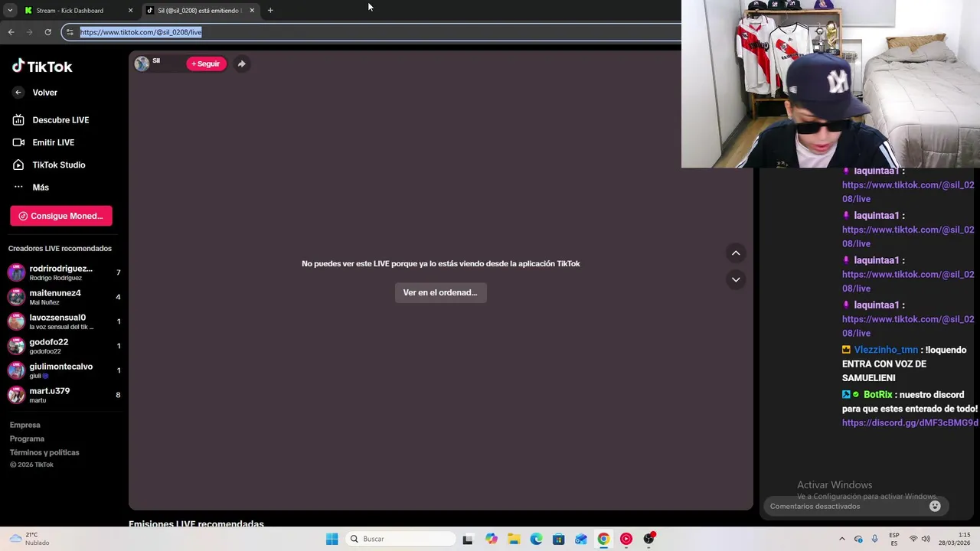Screen dimensions: 980x551
Task: Open recommended creator giulimontecalvo
Action: point(64,370)
